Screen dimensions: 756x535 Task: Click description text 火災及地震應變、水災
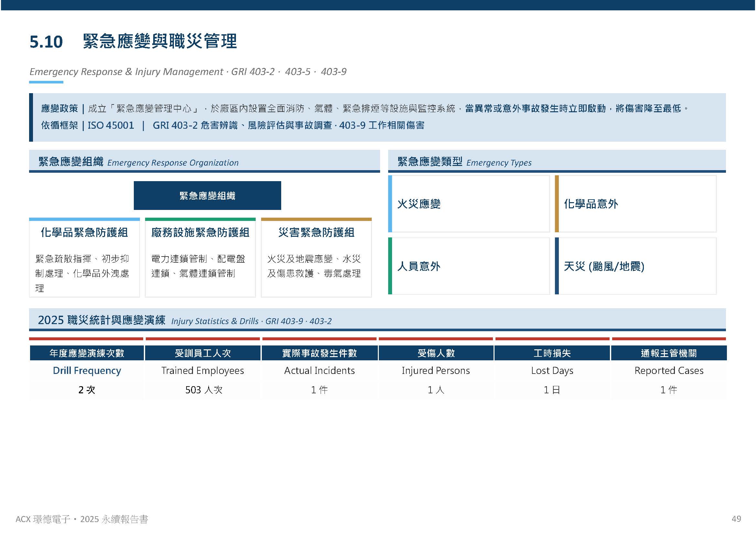click(x=314, y=259)
